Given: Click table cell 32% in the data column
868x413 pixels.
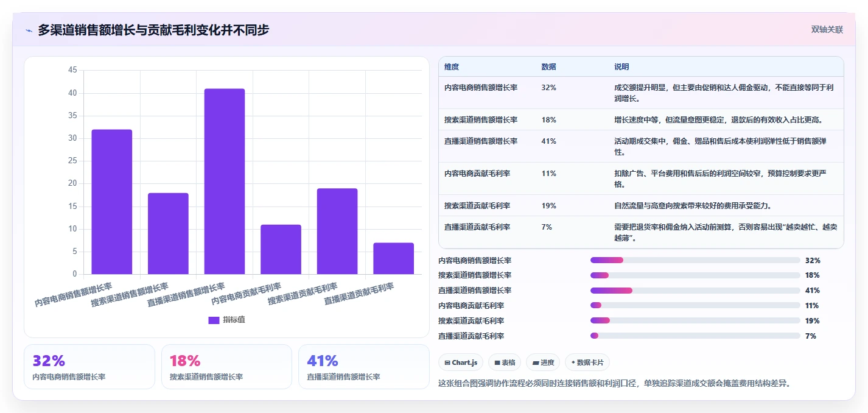Looking at the screenshot, I should [x=548, y=88].
